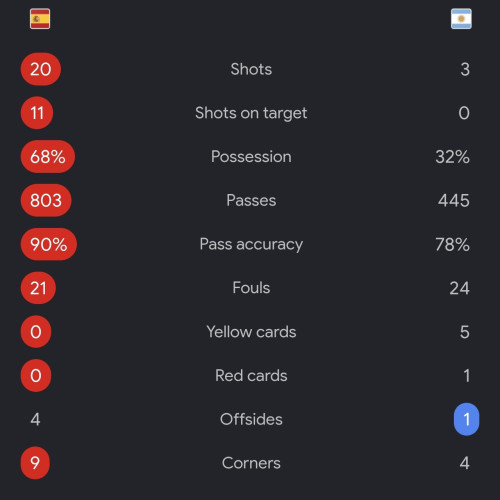Click Argentina's 445 passes value
Viewport: 500px width, 500px height.
(454, 201)
